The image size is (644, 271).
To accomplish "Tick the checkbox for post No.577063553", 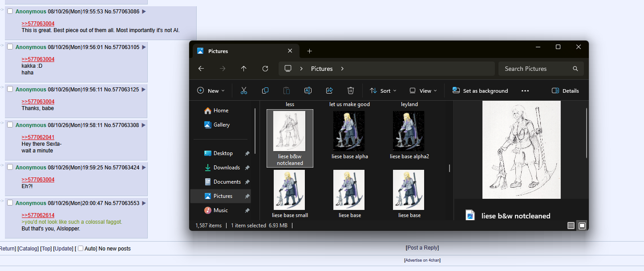I will [x=10, y=203].
